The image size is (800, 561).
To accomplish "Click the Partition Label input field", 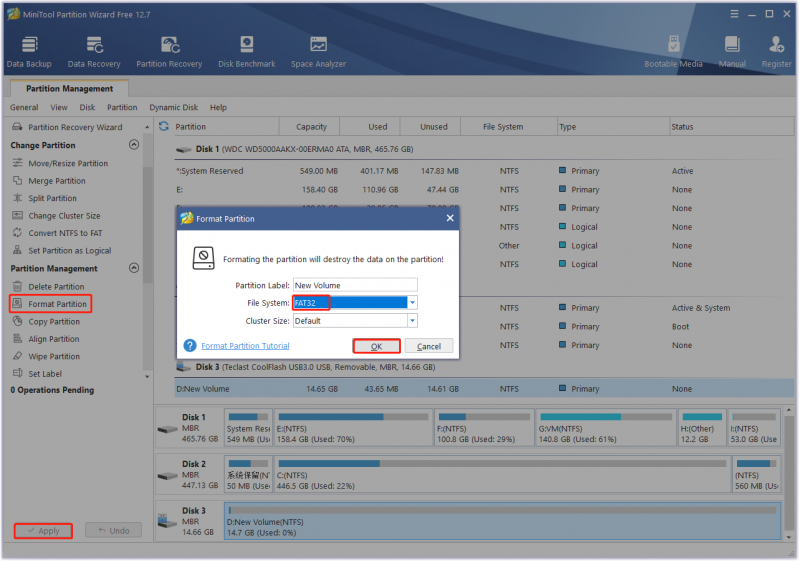I will click(355, 285).
